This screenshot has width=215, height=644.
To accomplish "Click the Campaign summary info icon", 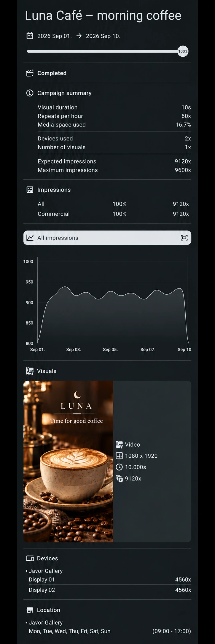I will (x=30, y=93).
